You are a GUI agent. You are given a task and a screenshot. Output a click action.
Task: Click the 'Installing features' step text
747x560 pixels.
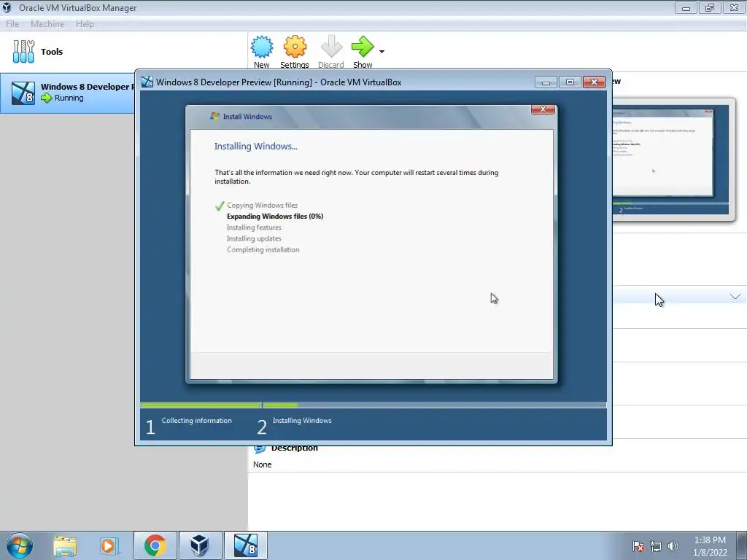click(254, 227)
